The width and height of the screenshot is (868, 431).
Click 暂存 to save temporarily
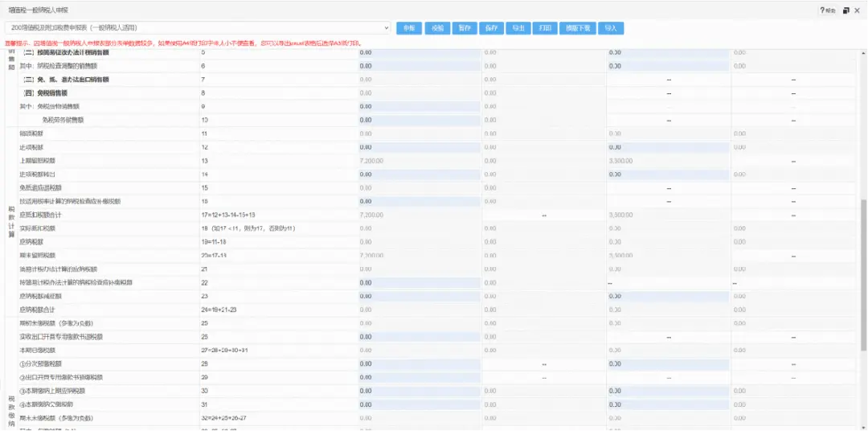[464, 28]
